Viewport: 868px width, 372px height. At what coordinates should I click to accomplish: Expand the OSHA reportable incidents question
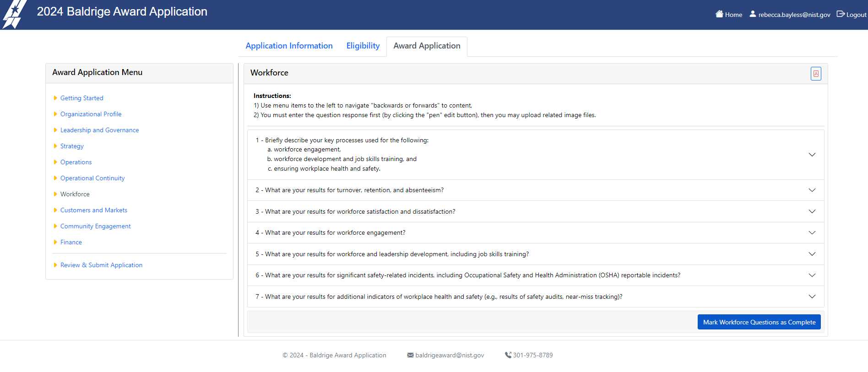[812, 275]
